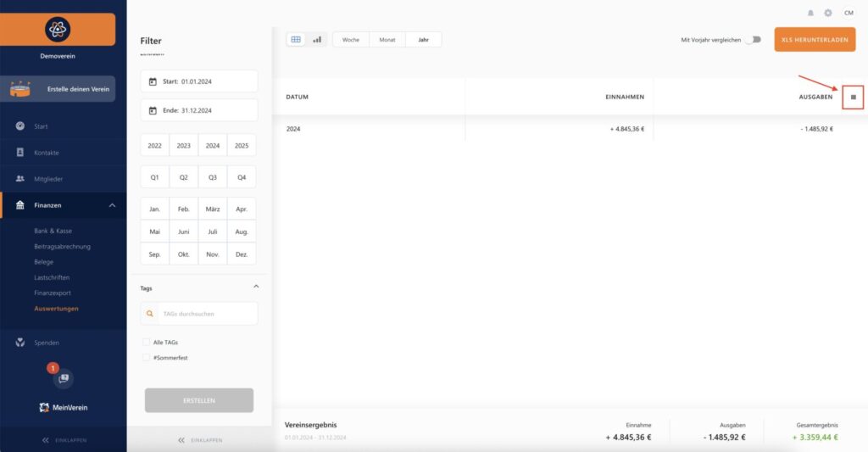The width and height of the screenshot is (868, 452).
Task: Select month Juni filter
Action: coord(183,232)
